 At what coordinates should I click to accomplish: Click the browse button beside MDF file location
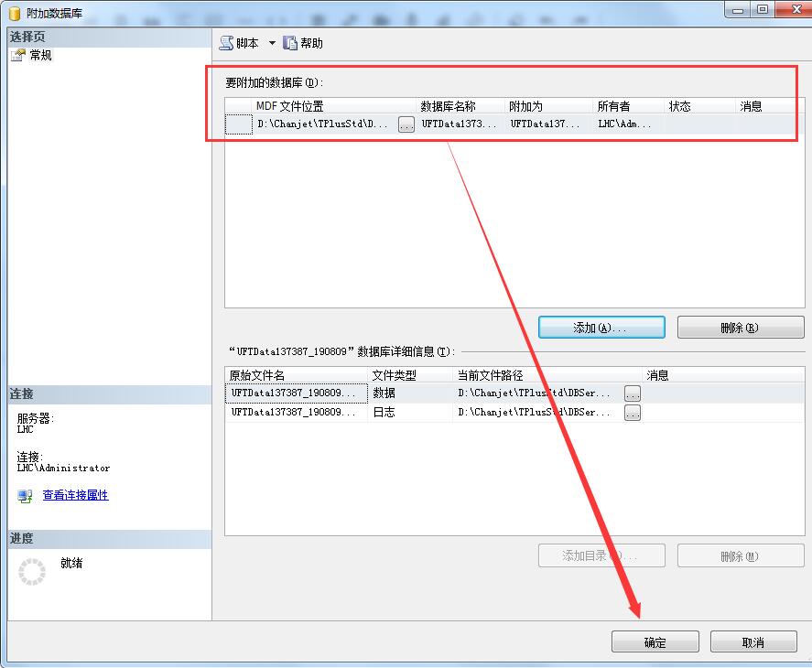pos(406,124)
